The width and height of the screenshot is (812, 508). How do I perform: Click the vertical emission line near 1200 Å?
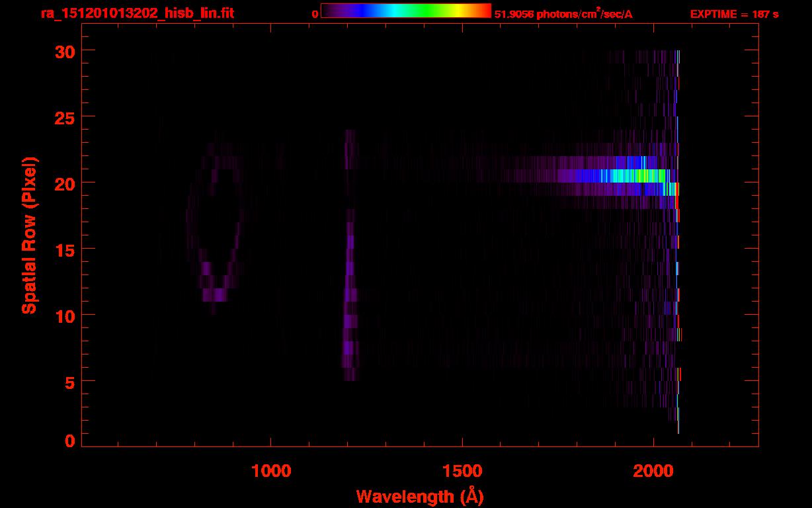click(349, 255)
